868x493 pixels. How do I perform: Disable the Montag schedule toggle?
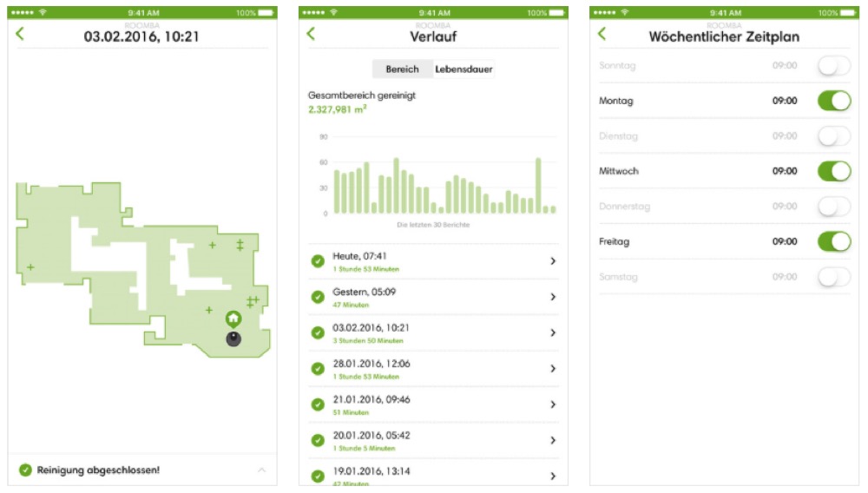pos(833,102)
